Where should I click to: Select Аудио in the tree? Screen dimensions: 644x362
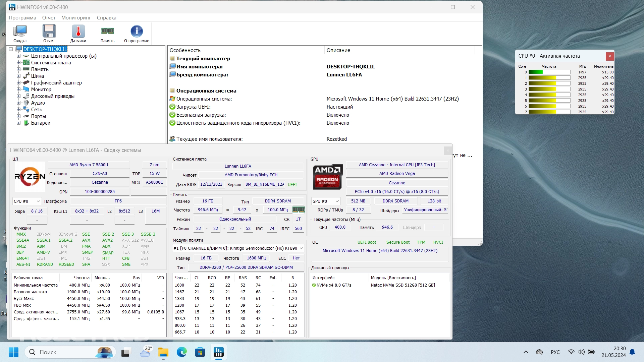38,103
